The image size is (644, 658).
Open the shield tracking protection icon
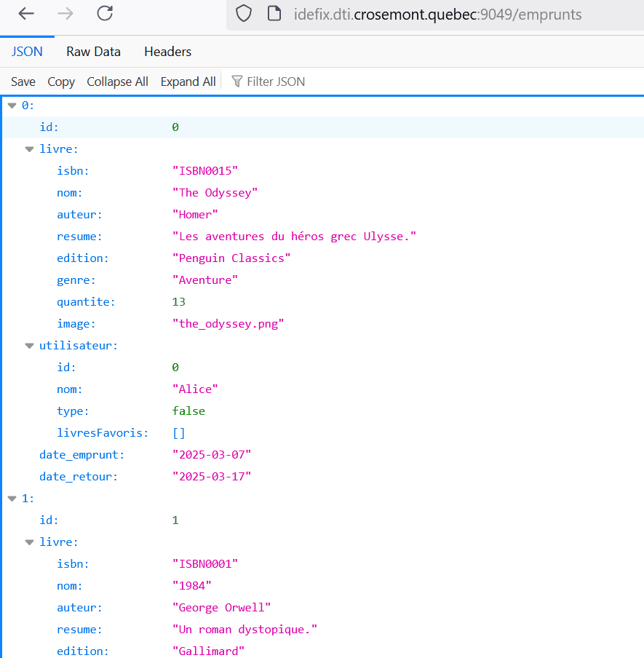(x=243, y=14)
